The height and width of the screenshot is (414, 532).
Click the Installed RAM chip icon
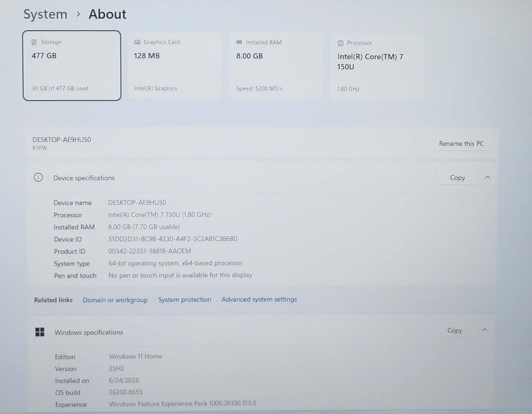[239, 42]
